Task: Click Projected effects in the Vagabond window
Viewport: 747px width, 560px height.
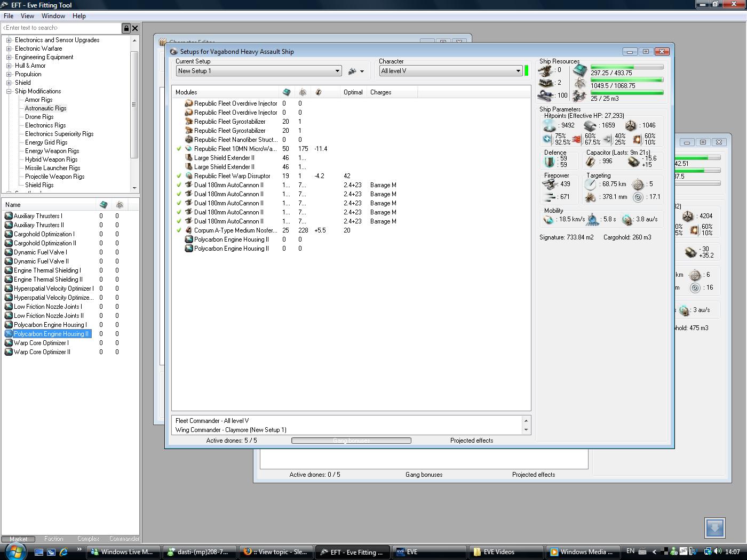Action: pyautogui.click(x=472, y=441)
